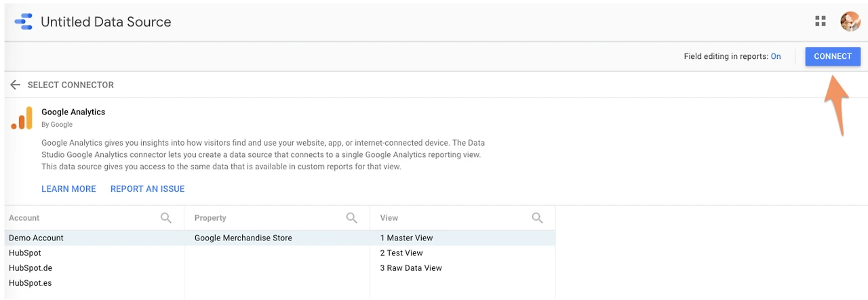
Task: Click the Data Studio logo icon
Action: [x=23, y=22]
